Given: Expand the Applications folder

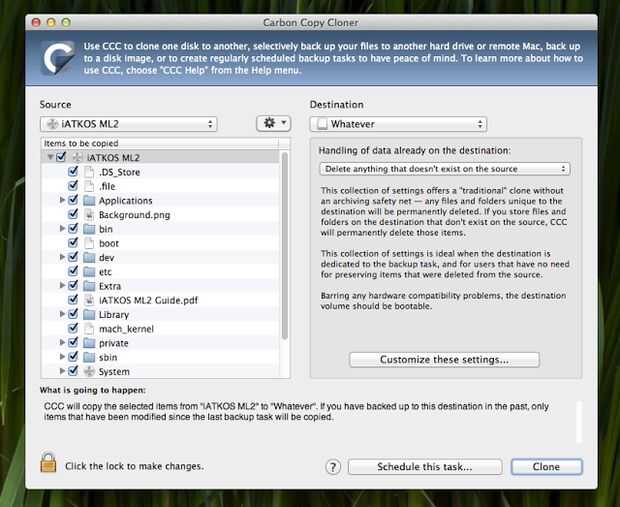Looking at the screenshot, I should click(62, 200).
